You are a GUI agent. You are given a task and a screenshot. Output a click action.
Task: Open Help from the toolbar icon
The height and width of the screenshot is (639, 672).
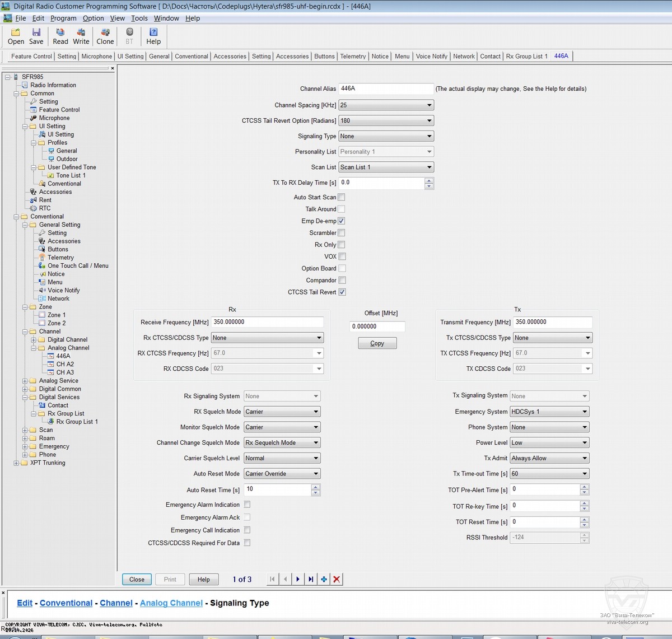153,36
